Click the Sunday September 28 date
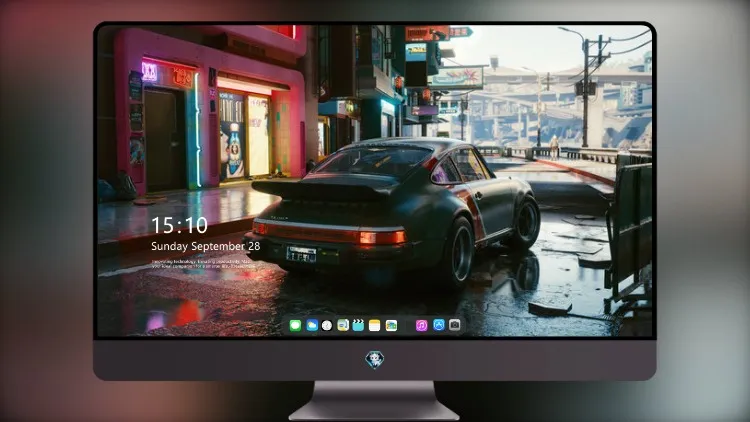750x422 pixels. [x=206, y=246]
